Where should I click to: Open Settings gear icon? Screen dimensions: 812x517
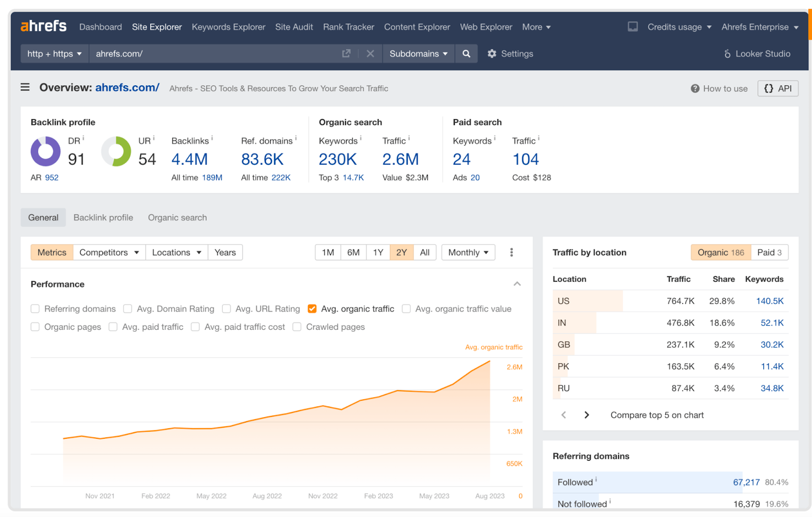492,54
